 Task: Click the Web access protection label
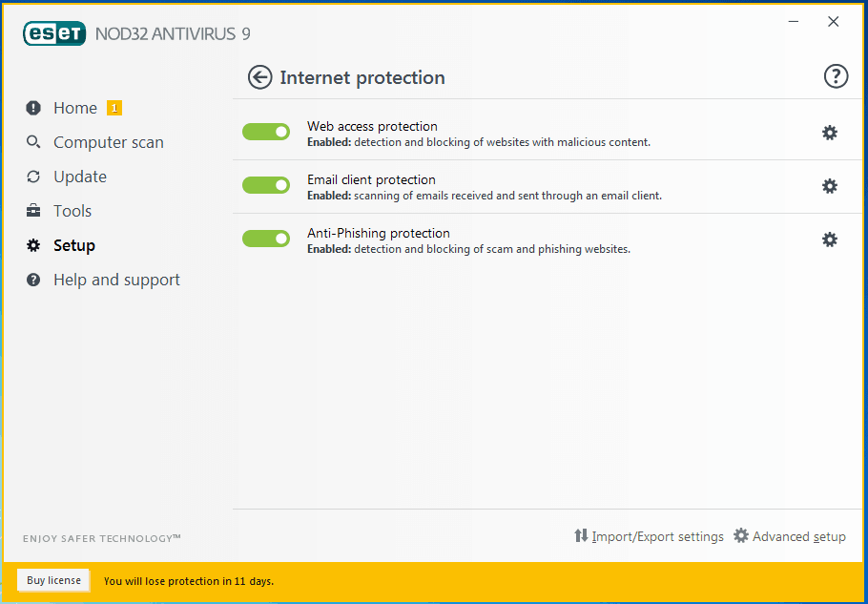coord(373,126)
